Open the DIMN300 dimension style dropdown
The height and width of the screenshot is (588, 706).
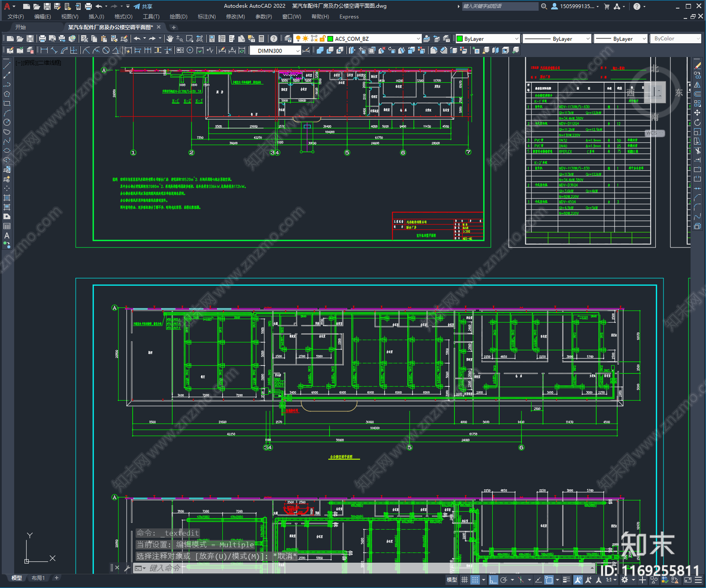(298, 51)
